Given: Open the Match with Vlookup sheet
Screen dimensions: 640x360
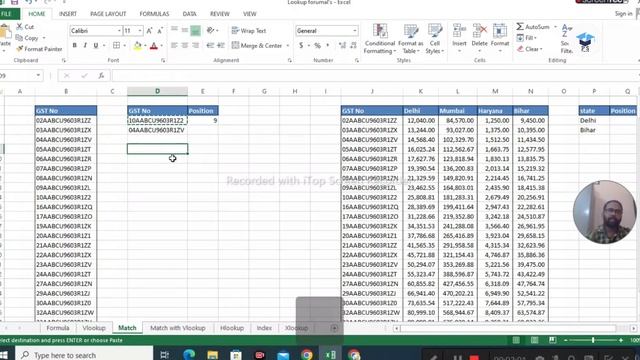Looking at the screenshot, I should (x=178, y=328).
